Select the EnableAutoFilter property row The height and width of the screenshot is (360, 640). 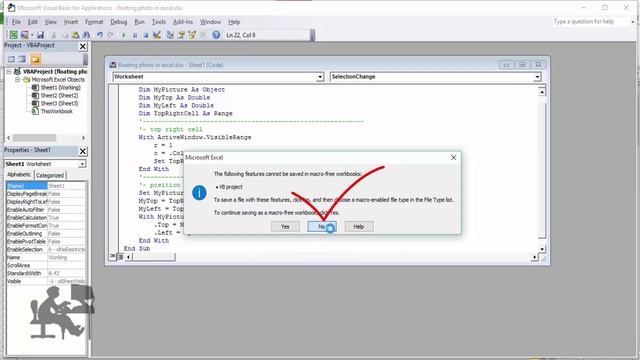[46, 209]
